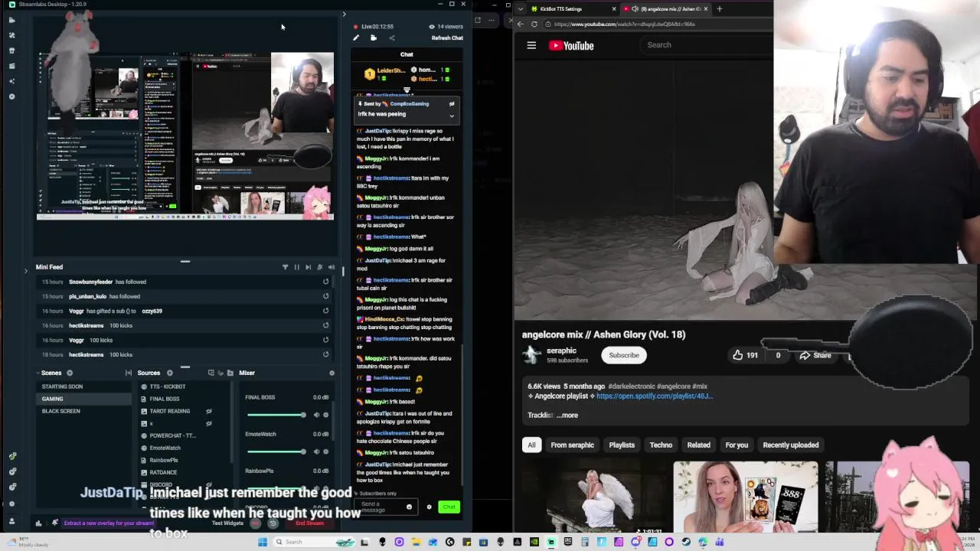Viewport: 980px width, 551px height.
Task: Open chat emoji picker
Action: point(409,507)
